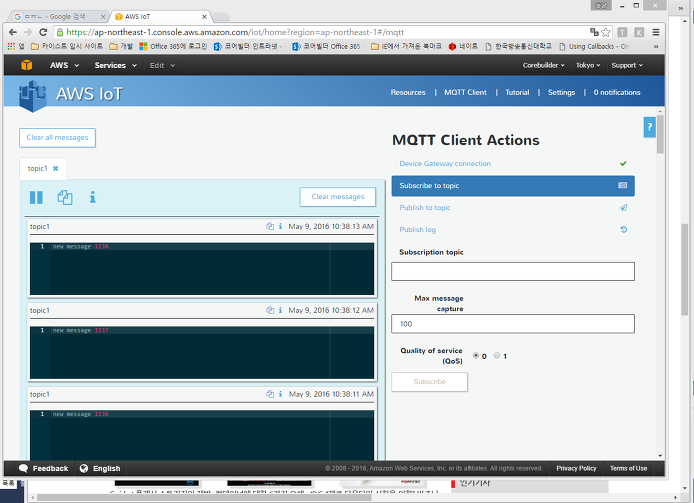Image resolution: width=694 pixels, height=503 pixels.
Task: Show info for 10:38:11 AM message
Action: tap(280, 394)
